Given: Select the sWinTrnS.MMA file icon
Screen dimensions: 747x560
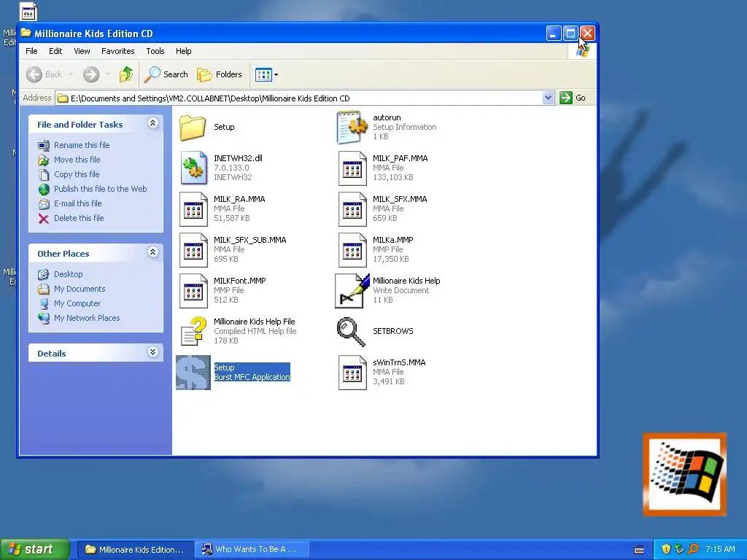Looking at the screenshot, I should 352,373.
